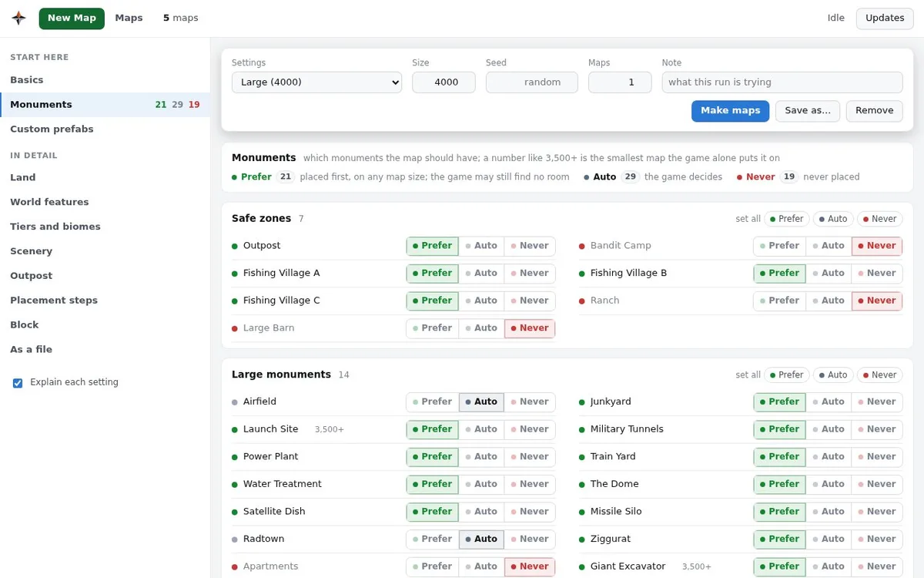This screenshot has height=578, width=924.
Task: Set Giant Excavator to Never
Action: click(x=877, y=566)
